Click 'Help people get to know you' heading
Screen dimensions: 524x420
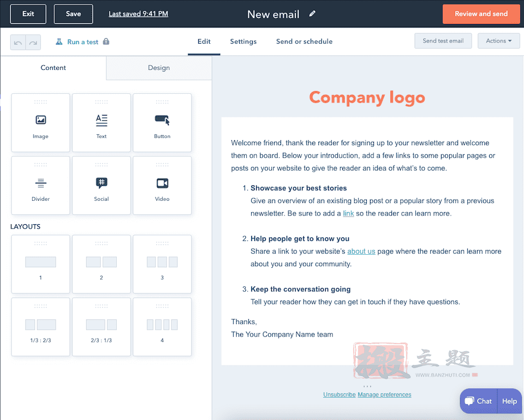300,239
